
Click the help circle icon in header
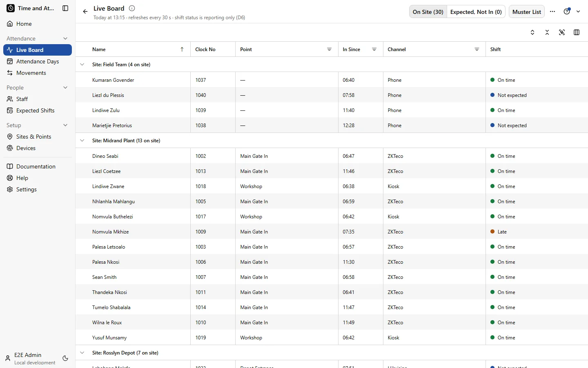point(567,11)
